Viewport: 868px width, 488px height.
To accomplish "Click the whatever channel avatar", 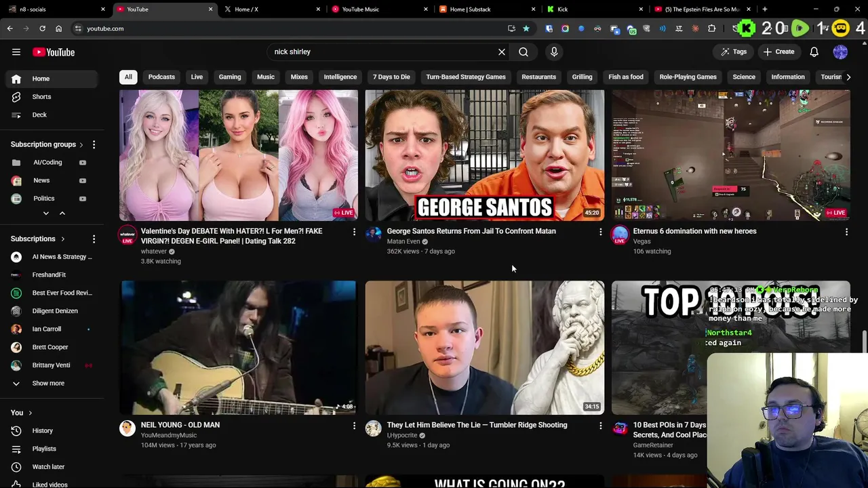I will tap(127, 236).
